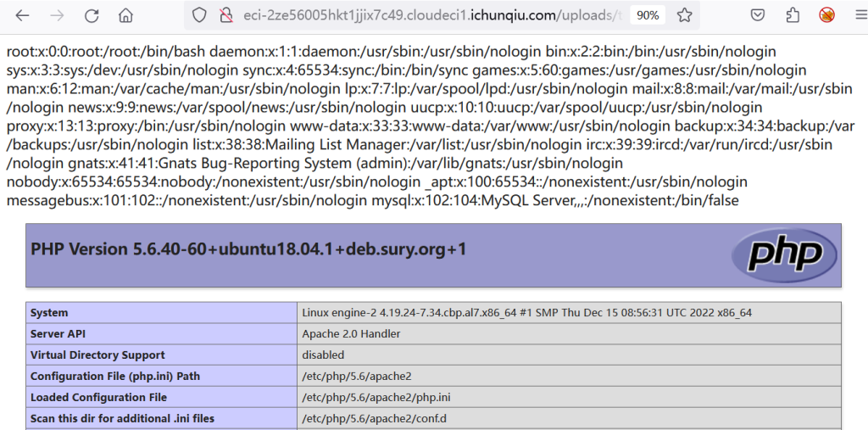Show the insecure connection lock info

pos(225,15)
